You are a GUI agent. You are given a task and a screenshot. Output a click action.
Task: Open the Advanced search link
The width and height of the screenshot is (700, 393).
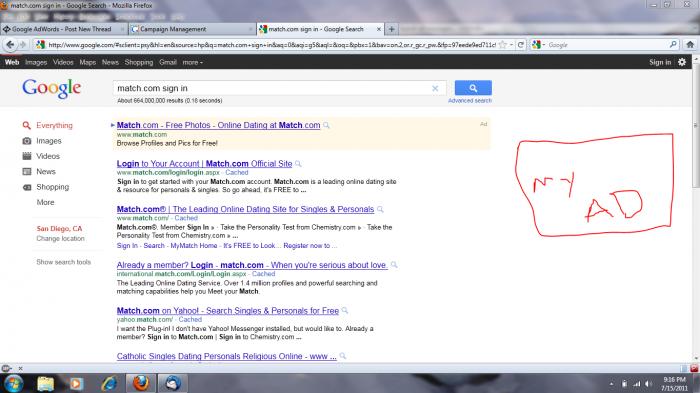[x=470, y=101]
